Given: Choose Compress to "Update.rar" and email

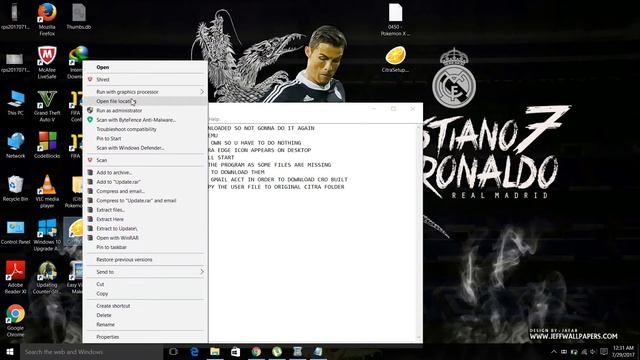Looking at the screenshot, I should 145,201.
